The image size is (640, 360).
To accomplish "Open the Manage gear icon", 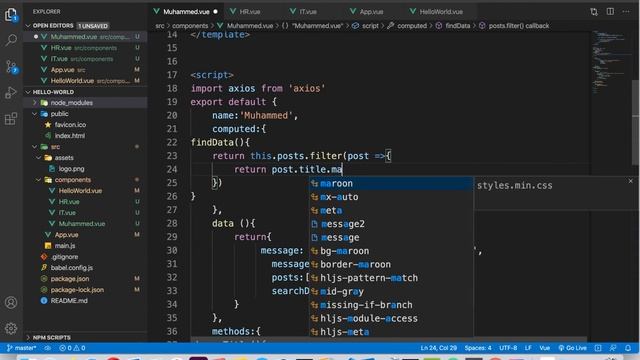I will [x=11, y=328].
